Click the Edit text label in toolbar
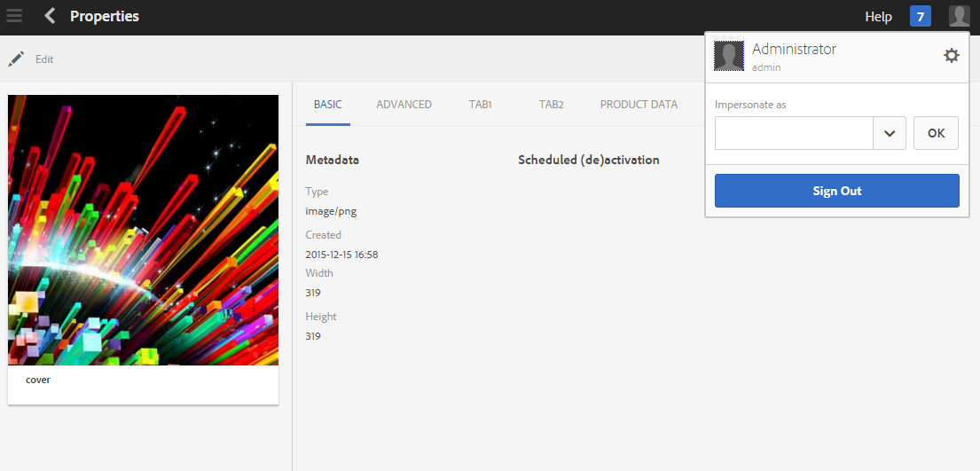Screen dimensions: 980x471 [44, 59]
